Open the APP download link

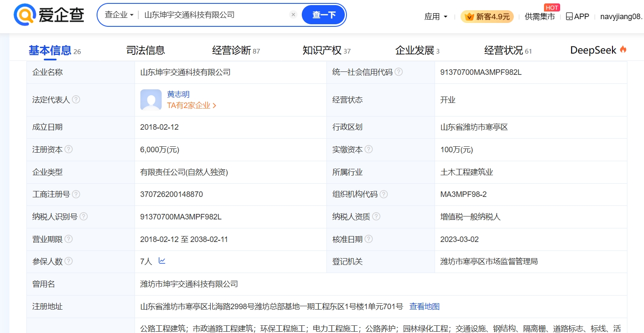[x=578, y=17]
